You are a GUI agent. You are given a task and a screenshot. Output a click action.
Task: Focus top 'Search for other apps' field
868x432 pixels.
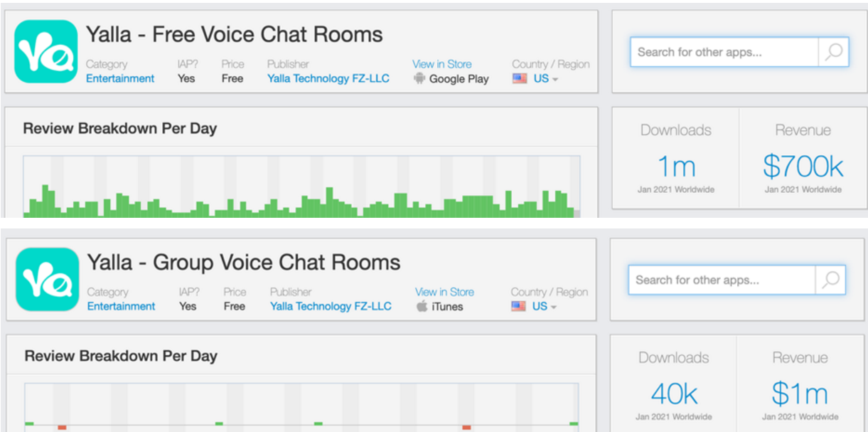(724, 52)
